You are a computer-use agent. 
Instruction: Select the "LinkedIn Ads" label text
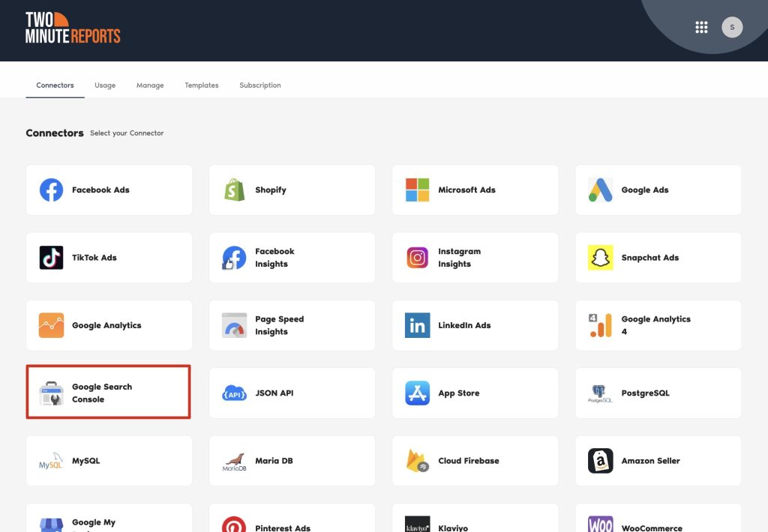click(464, 325)
